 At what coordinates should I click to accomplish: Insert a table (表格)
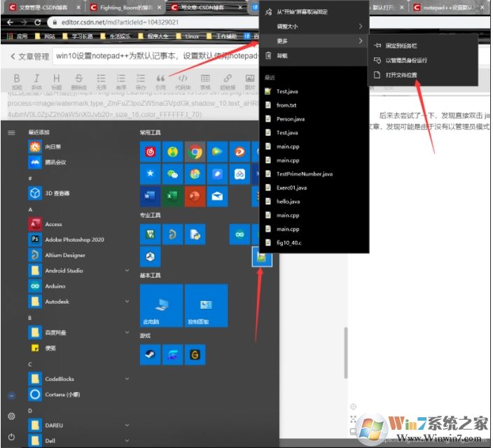click(x=205, y=81)
